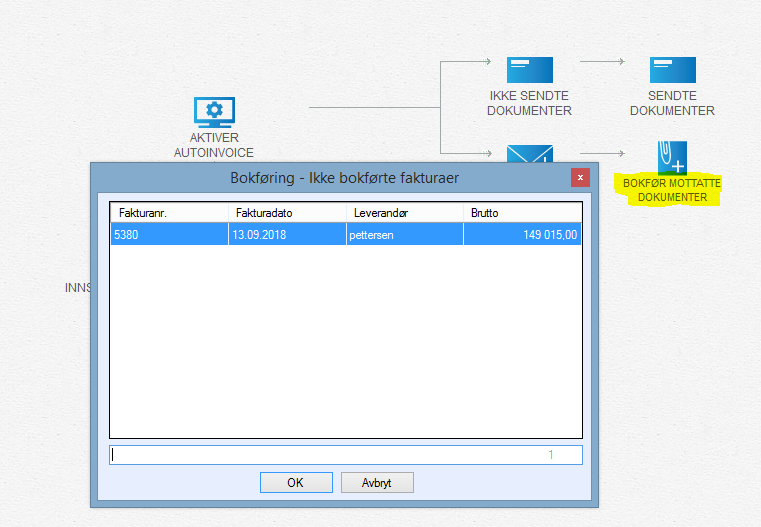
Task: Sort by the Fakturadato column header
Action: coord(287,213)
